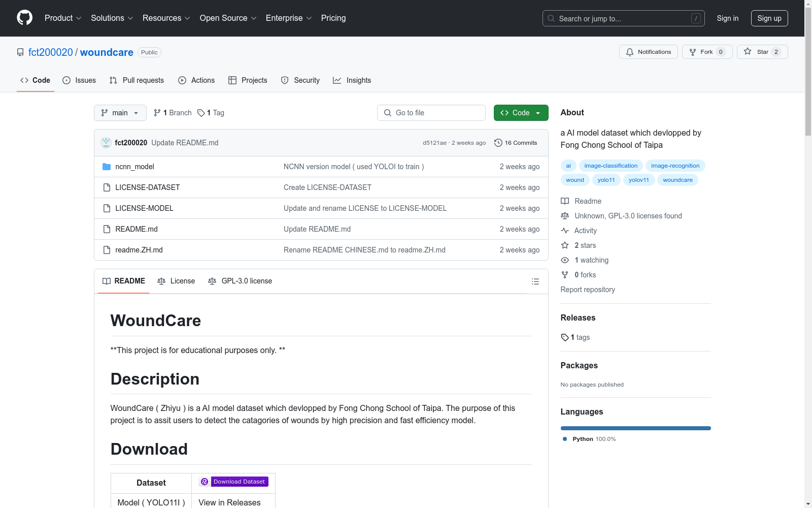The width and height of the screenshot is (812, 508).
Task: Expand the Product menu
Action: (x=63, y=18)
